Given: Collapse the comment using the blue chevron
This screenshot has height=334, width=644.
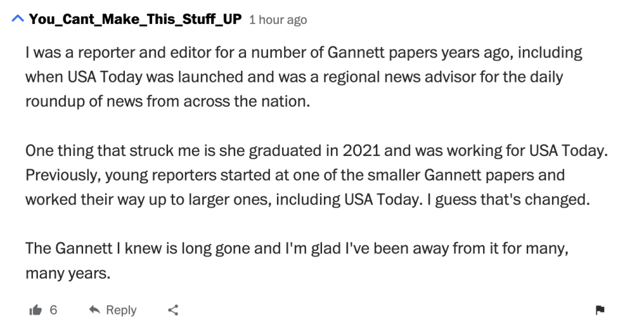Looking at the screenshot, I should pyautogui.click(x=17, y=19).
